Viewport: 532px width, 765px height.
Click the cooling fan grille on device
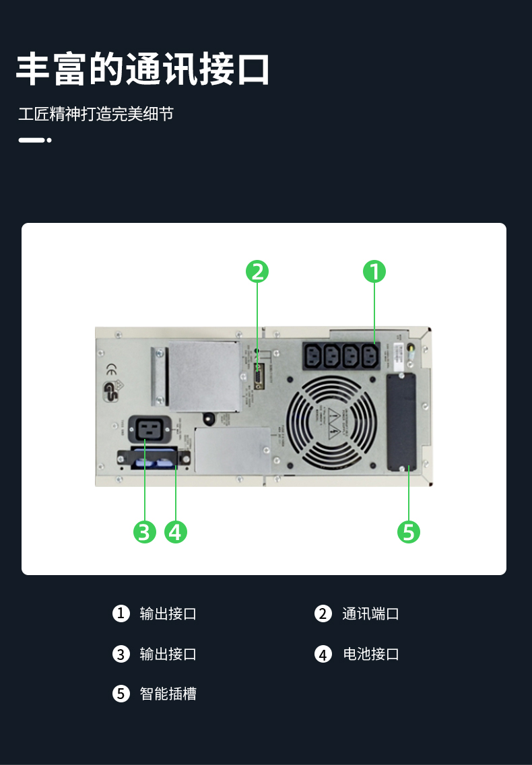(x=331, y=422)
